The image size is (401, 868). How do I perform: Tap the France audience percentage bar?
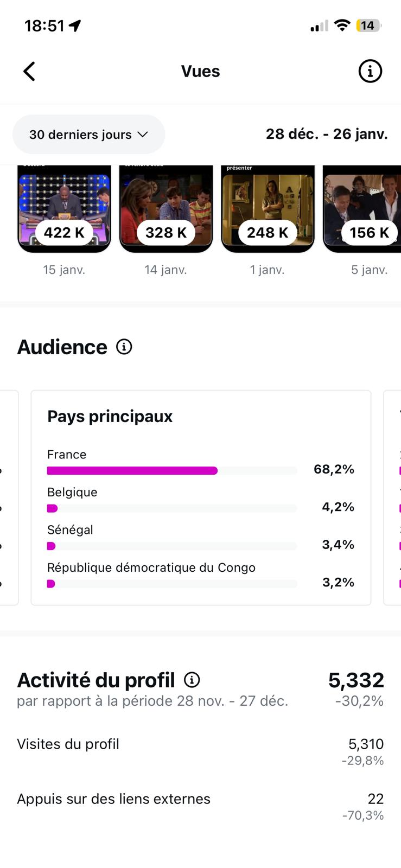[x=132, y=470]
